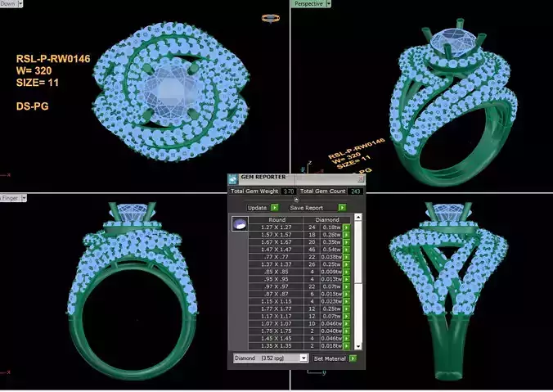Click green arrow for .87 X .87 row

pos(346,294)
